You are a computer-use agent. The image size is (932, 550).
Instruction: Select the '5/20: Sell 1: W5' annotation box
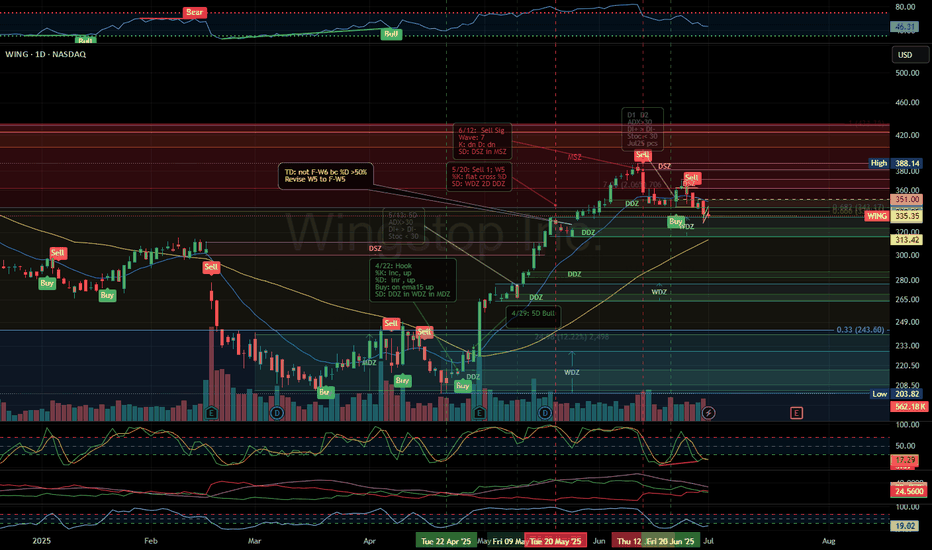478,177
